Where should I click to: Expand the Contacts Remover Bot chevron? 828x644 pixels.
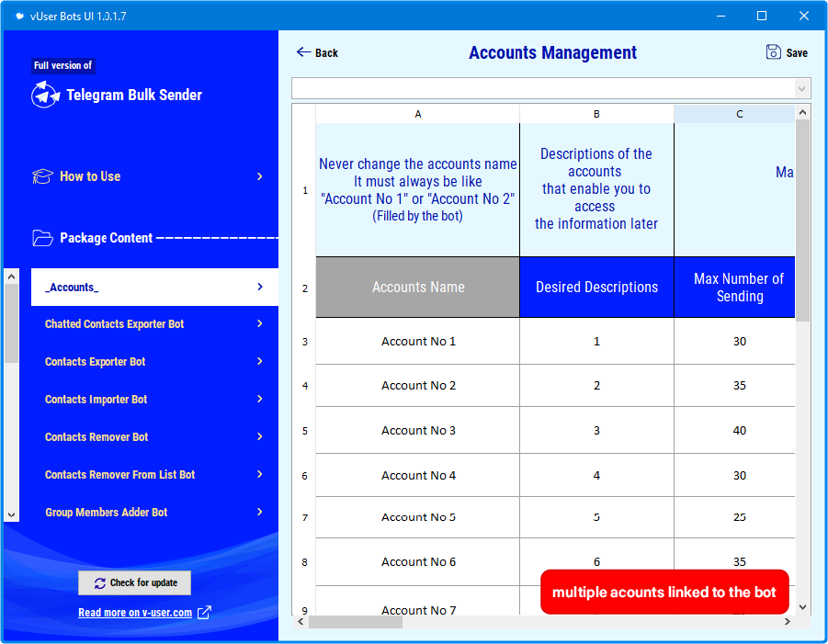(x=259, y=436)
